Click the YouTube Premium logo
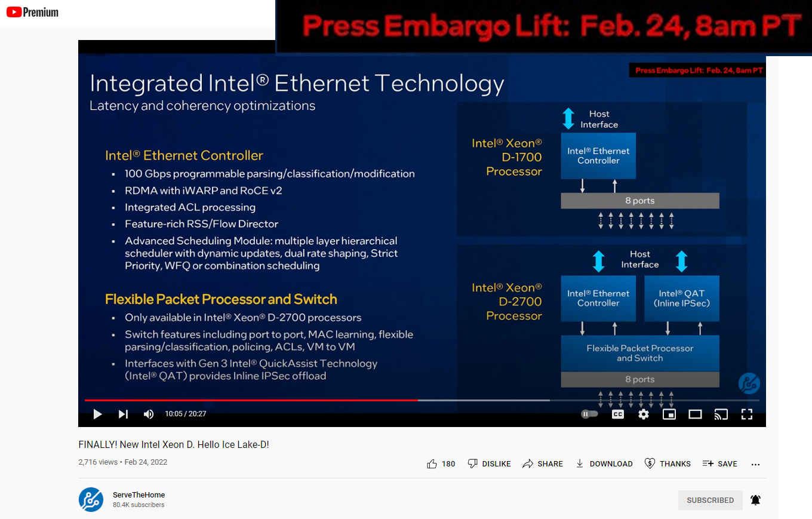The image size is (812, 519). click(32, 12)
